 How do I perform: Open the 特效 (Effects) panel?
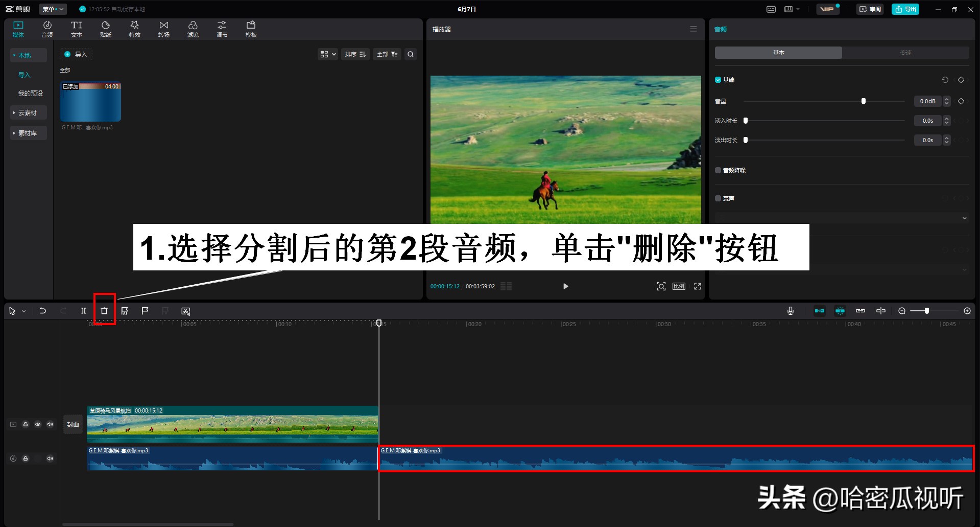click(x=134, y=28)
